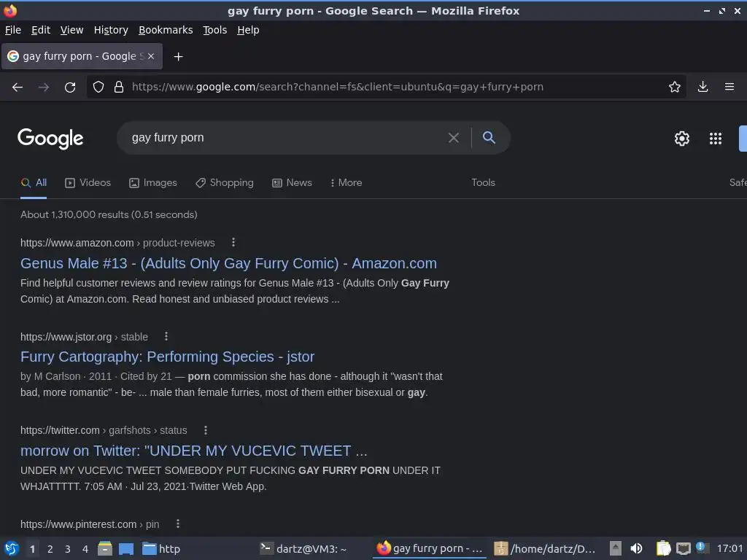Viewport: 747px width, 560px height.
Task: Open the morrow on Twitter result
Action: pos(194,451)
